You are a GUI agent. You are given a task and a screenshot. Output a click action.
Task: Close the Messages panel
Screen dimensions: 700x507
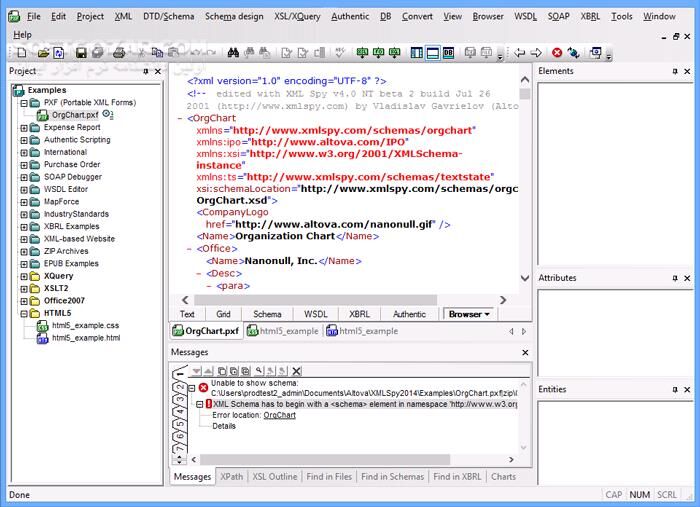(526, 353)
